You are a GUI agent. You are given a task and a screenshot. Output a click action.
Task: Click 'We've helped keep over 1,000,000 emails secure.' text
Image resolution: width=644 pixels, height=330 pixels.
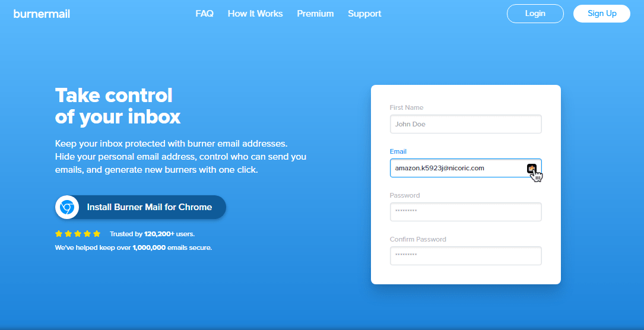134,247
